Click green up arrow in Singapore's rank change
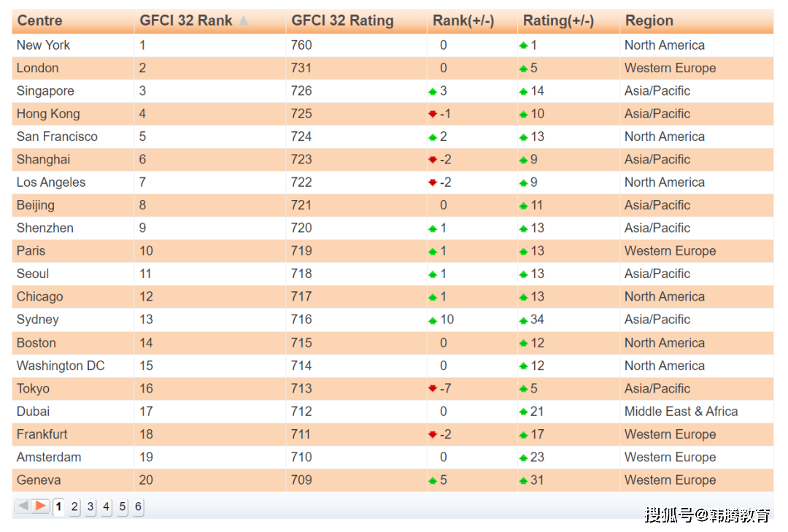This screenshot has height=532, width=788. (433, 91)
